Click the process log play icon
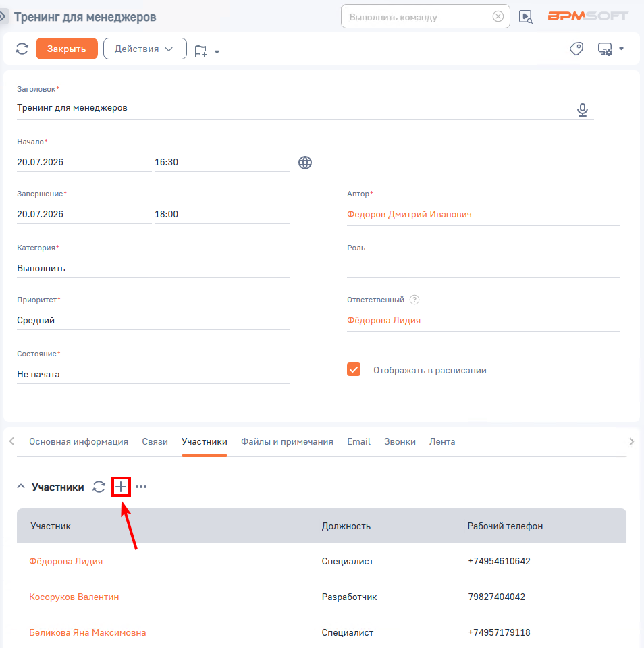 [x=525, y=16]
